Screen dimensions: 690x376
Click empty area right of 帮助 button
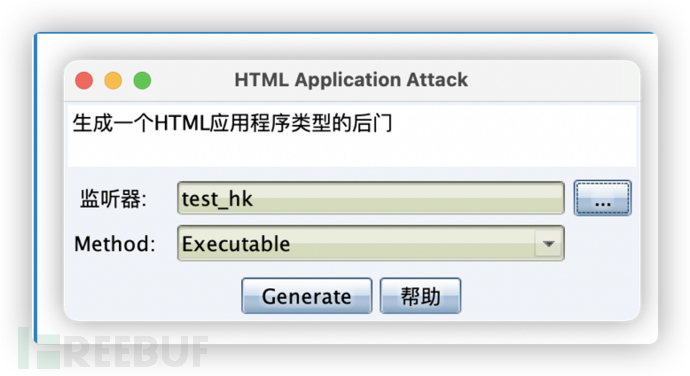point(550,296)
